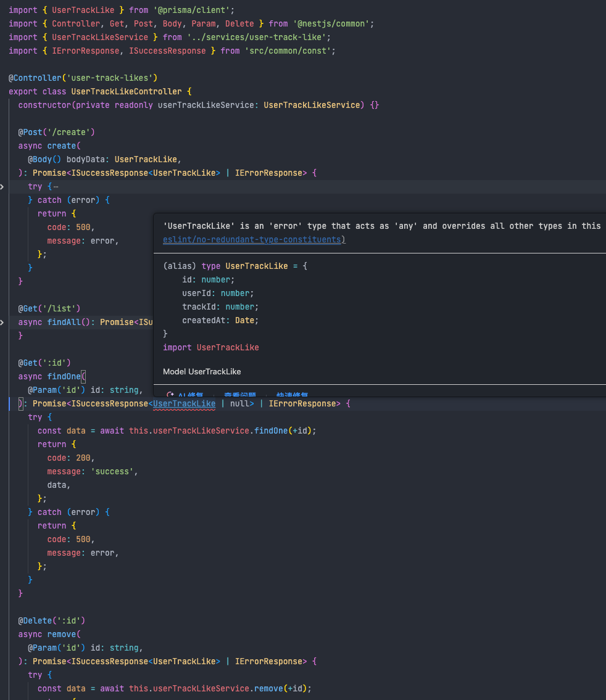Click the '../services/user-track-like' import path
The image size is (606, 700).
(256, 37)
